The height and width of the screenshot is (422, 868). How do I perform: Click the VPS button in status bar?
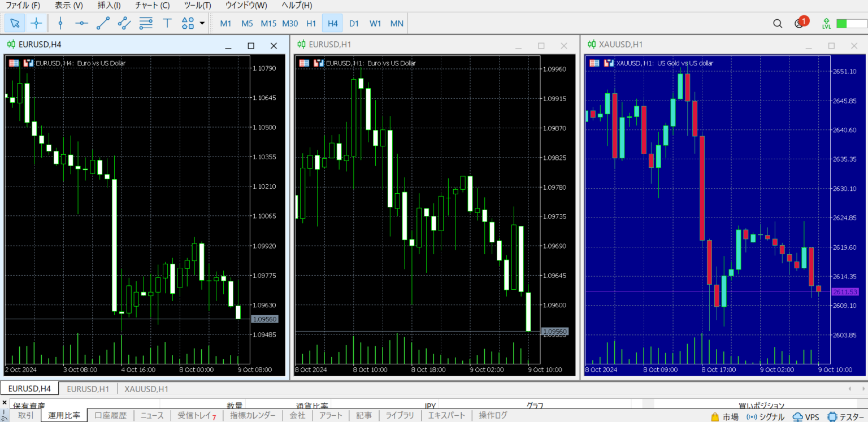tap(806, 417)
